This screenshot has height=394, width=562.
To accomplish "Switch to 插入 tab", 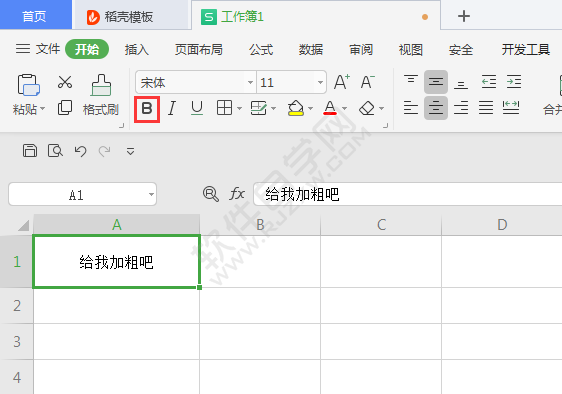I will [x=137, y=49].
